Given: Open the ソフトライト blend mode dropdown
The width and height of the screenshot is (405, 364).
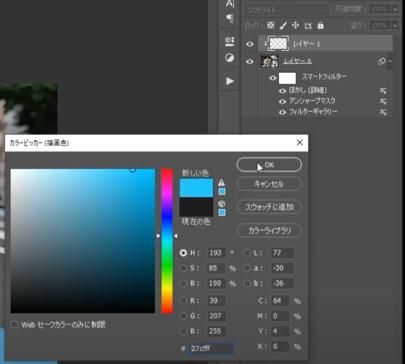Looking at the screenshot, I should (287, 10).
